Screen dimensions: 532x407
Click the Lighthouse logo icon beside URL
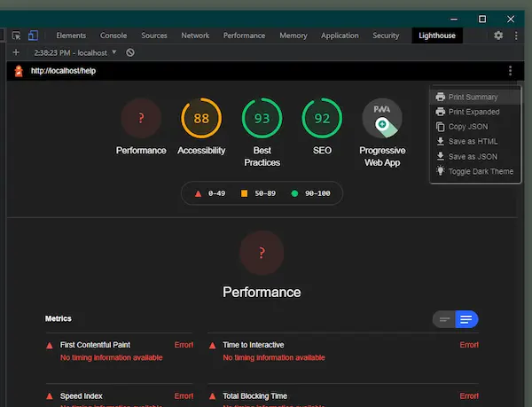pyautogui.click(x=19, y=71)
